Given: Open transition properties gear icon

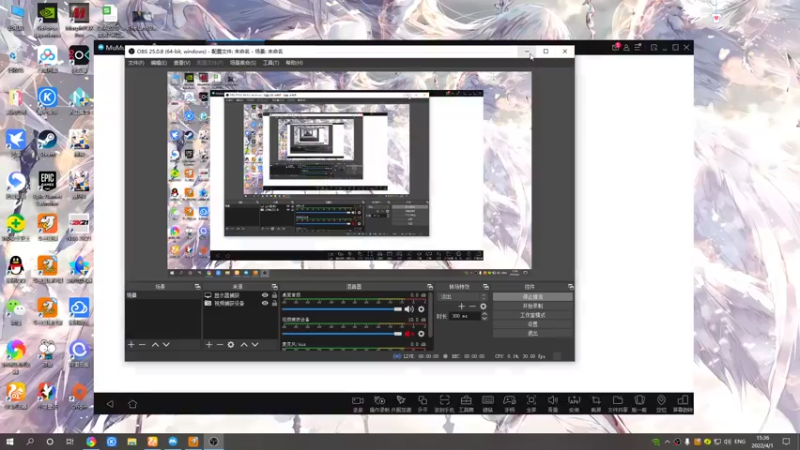Looking at the screenshot, I should coord(483,307).
